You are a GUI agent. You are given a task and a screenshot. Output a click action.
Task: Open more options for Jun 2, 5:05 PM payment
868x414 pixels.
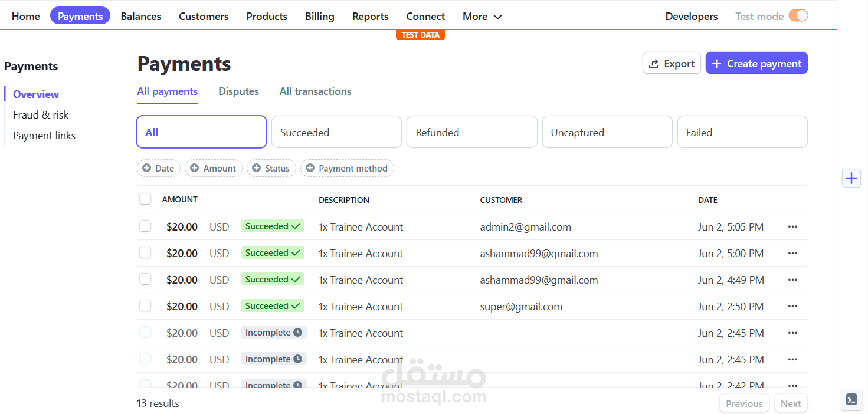(x=792, y=227)
